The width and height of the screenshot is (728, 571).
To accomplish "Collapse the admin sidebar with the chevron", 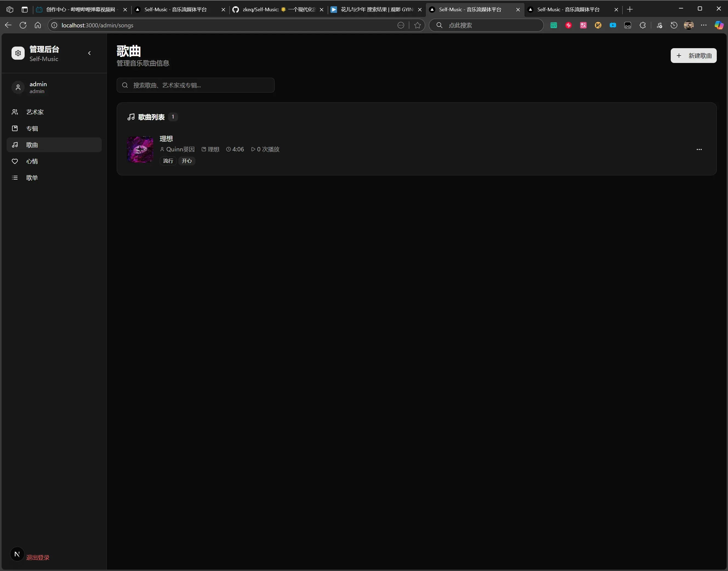I will tap(89, 53).
